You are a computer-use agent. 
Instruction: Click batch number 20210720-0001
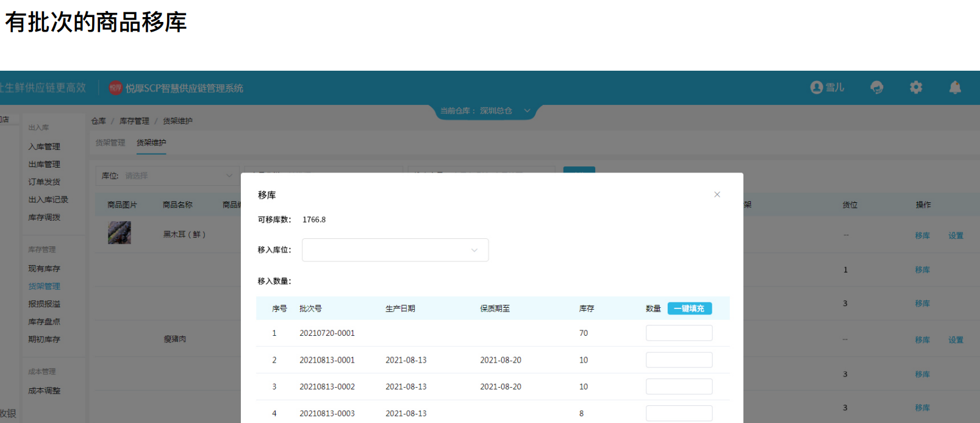coord(327,333)
